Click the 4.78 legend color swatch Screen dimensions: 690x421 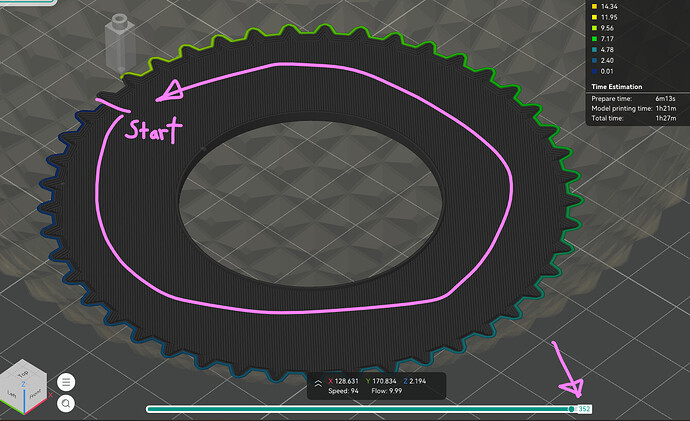[594, 50]
